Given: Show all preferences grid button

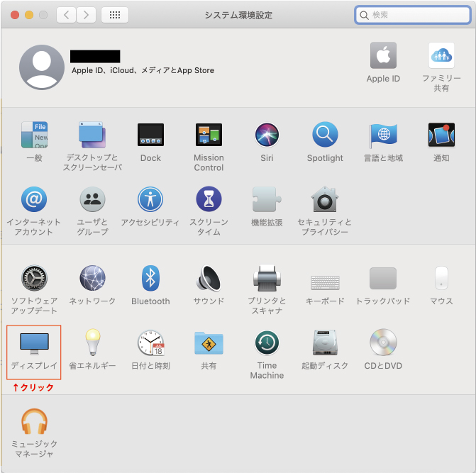Looking at the screenshot, I should click(115, 15).
